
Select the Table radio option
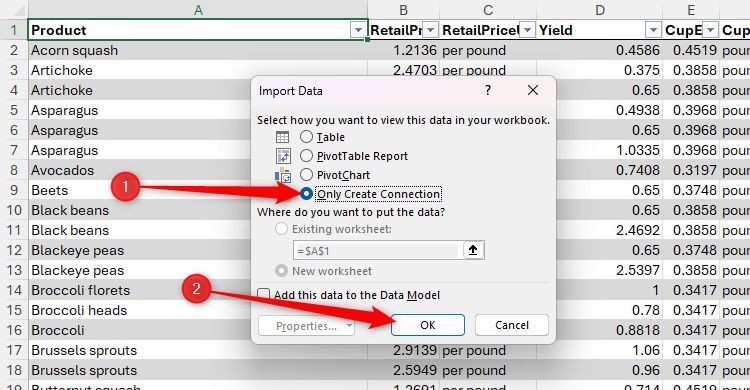click(x=306, y=137)
